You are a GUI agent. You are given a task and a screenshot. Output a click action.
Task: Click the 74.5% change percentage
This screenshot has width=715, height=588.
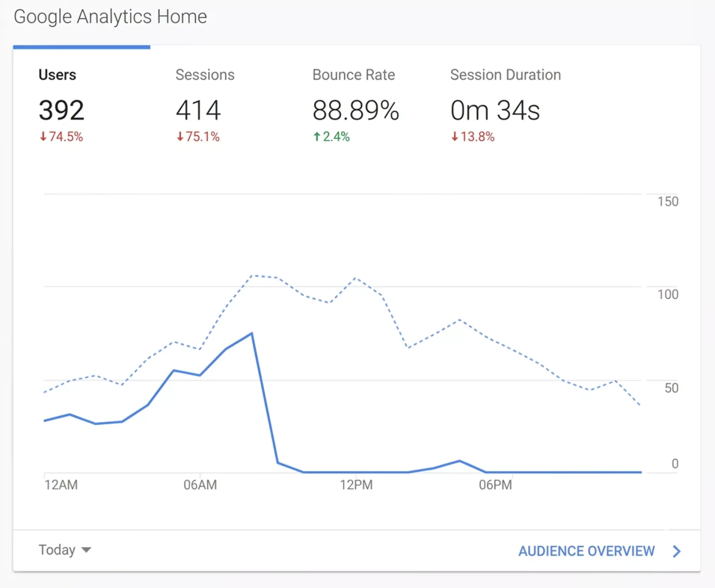coord(66,137)
